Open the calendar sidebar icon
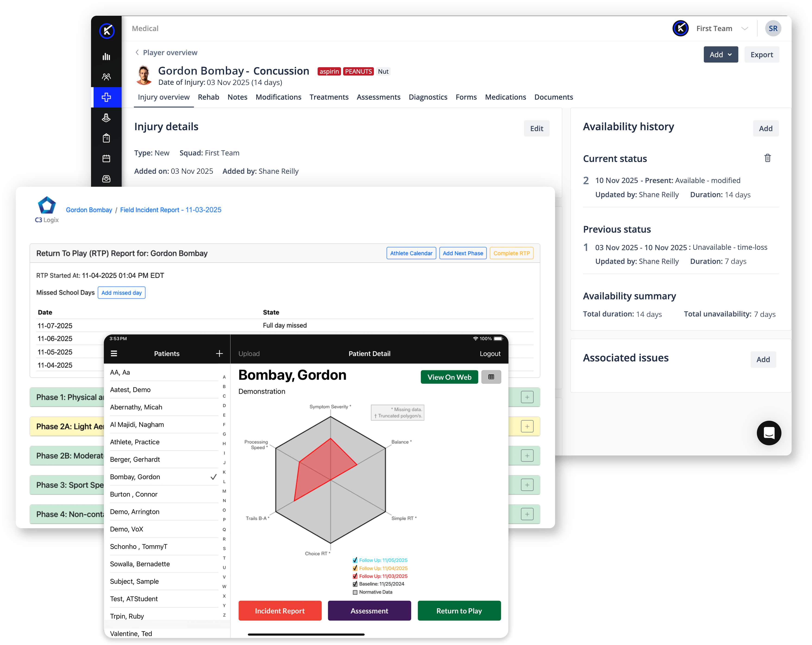Image resolution: width=812 pixels, height=645 pixels. click(x=106, y=159)
